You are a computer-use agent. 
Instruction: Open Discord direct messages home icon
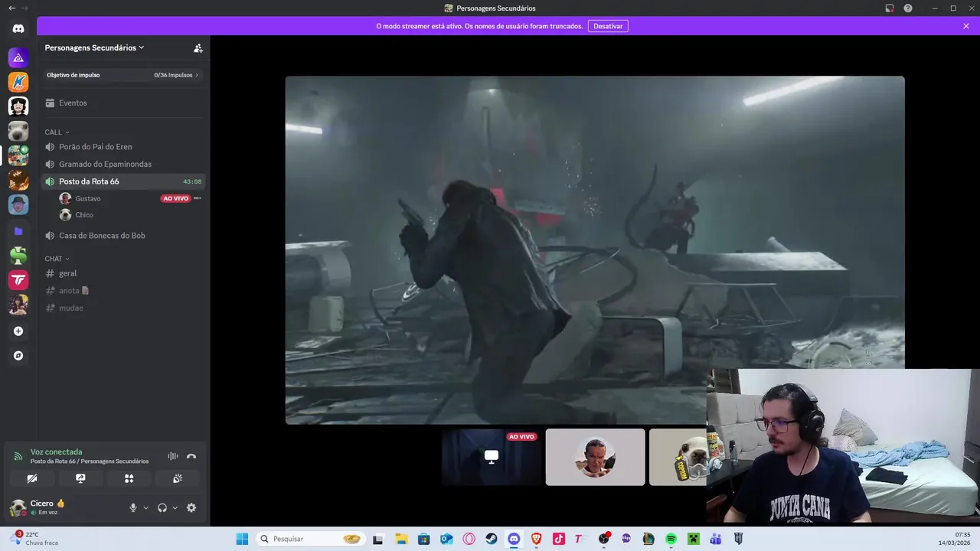18,29
